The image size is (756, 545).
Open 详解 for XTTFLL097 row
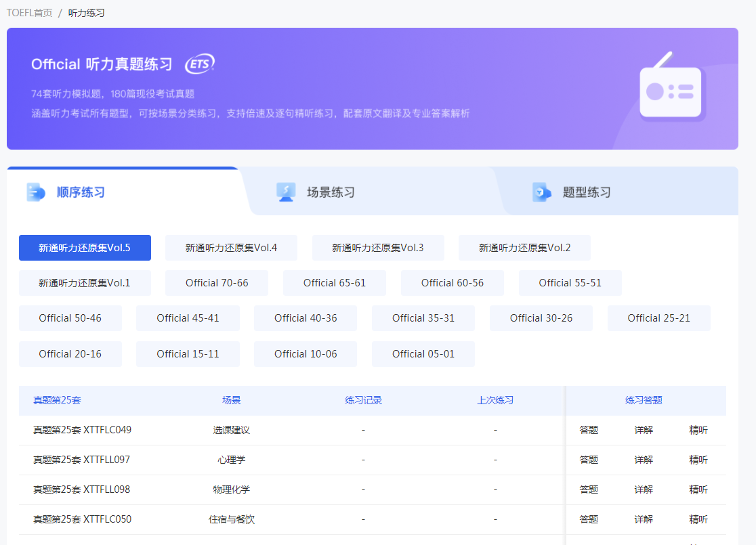644,460
